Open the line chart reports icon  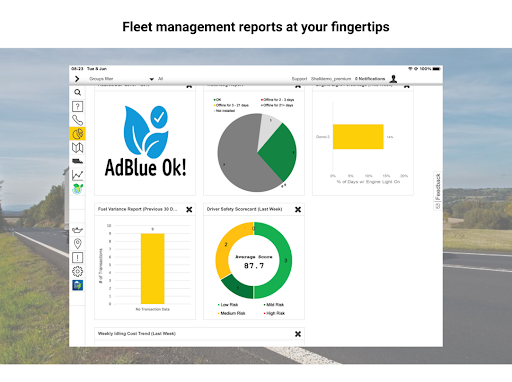(77, 175)
